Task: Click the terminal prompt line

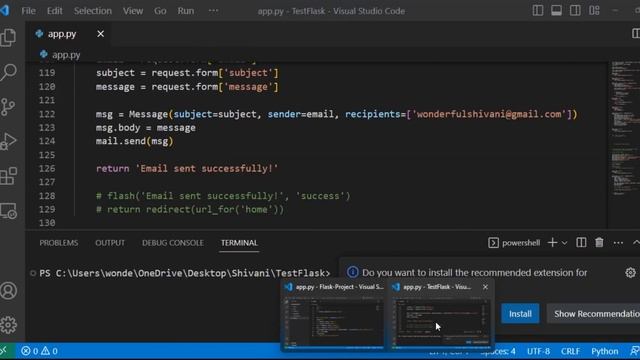Action: 184,273
